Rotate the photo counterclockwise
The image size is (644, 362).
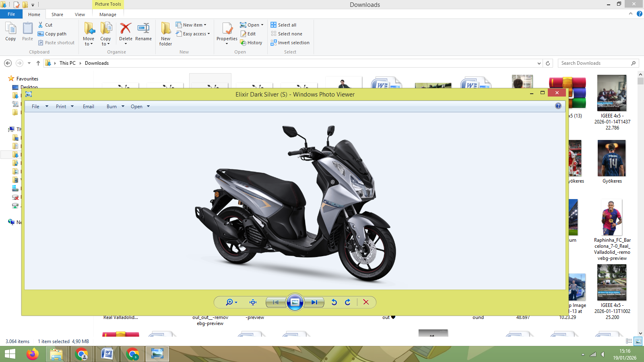click(334, 302)
